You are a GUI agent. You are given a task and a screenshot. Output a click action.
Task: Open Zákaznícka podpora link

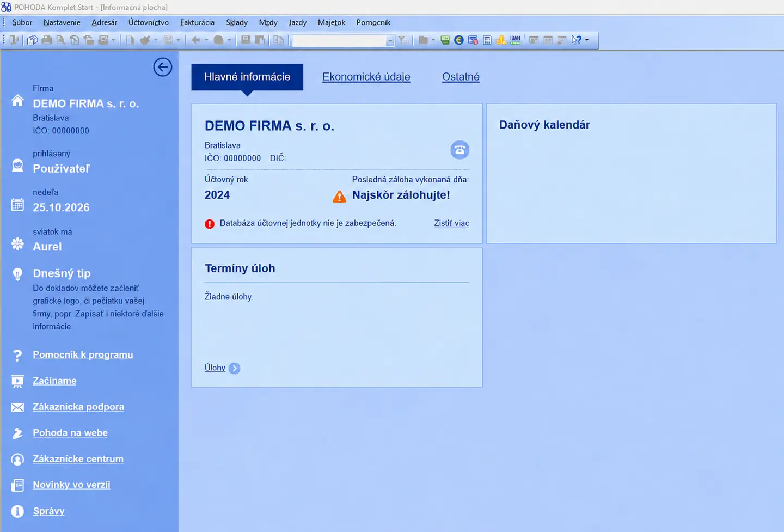point(78,407)
